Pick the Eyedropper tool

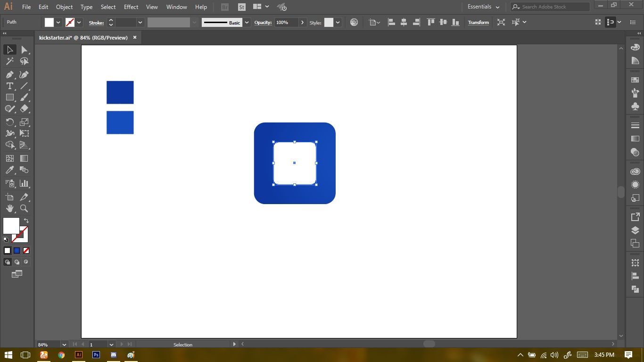click(x=9, y=170)
